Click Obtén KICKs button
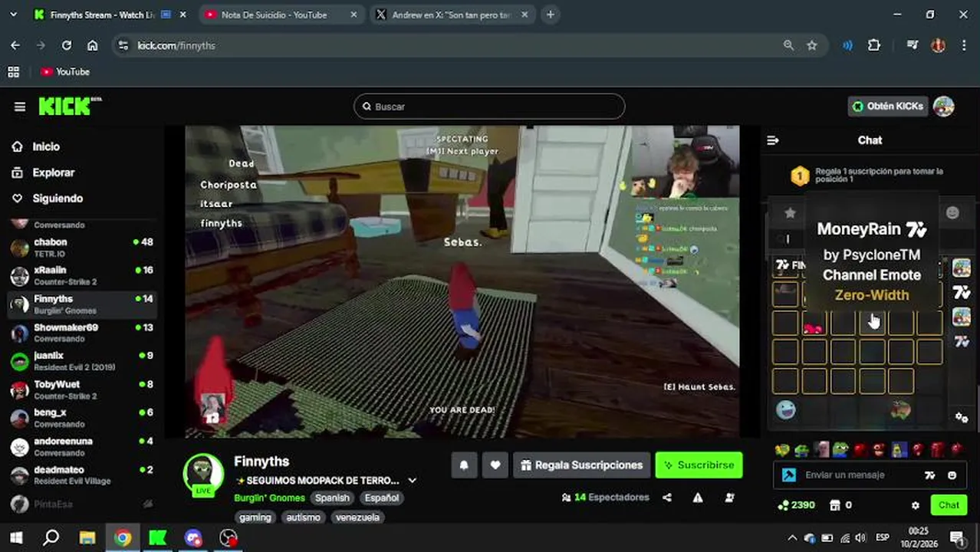The image size is (980, 552). pyautogui.click(x=888, y=107)
